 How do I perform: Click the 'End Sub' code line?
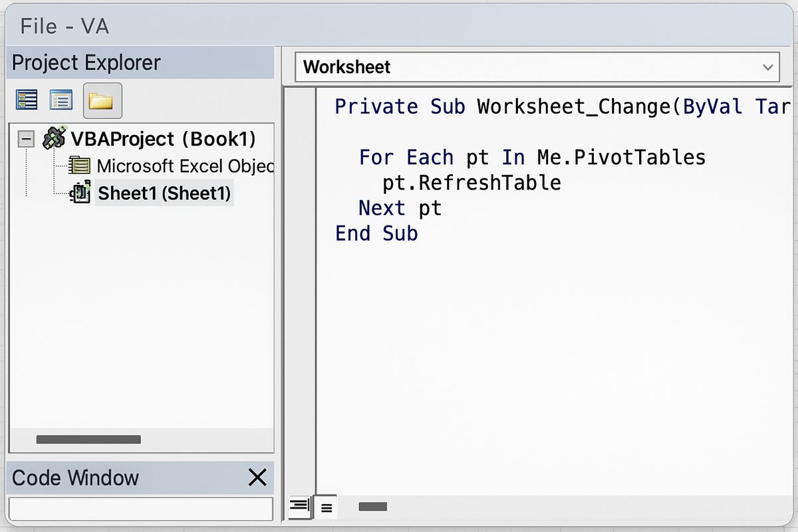tap(376, 233)
